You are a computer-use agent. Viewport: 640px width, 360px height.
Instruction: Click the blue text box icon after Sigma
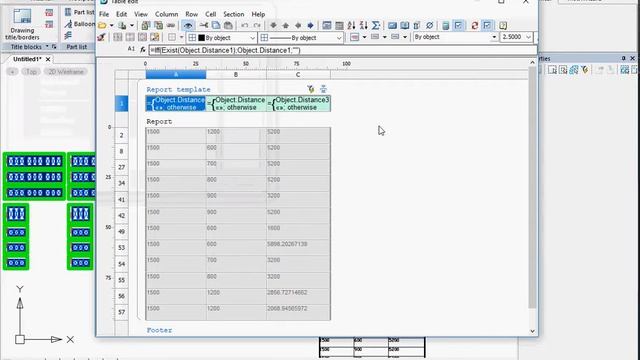pos(392,26)
